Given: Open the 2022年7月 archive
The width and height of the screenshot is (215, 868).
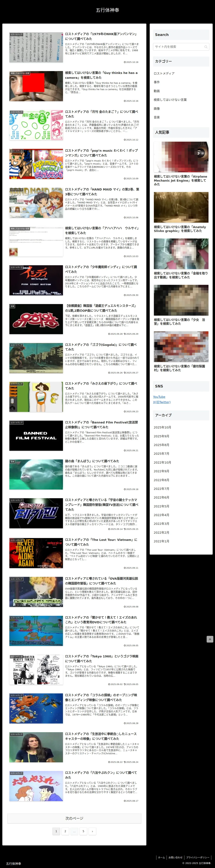Looking at the screenshot, I should [161, 489].
